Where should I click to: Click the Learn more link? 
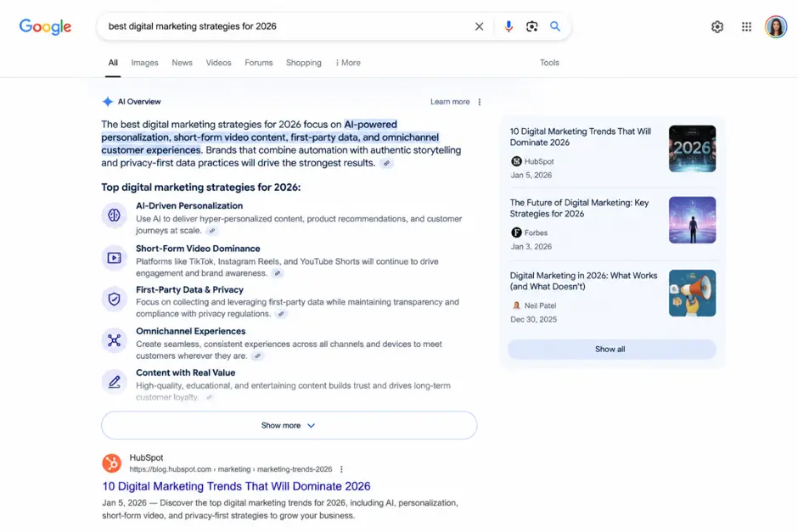450,102
